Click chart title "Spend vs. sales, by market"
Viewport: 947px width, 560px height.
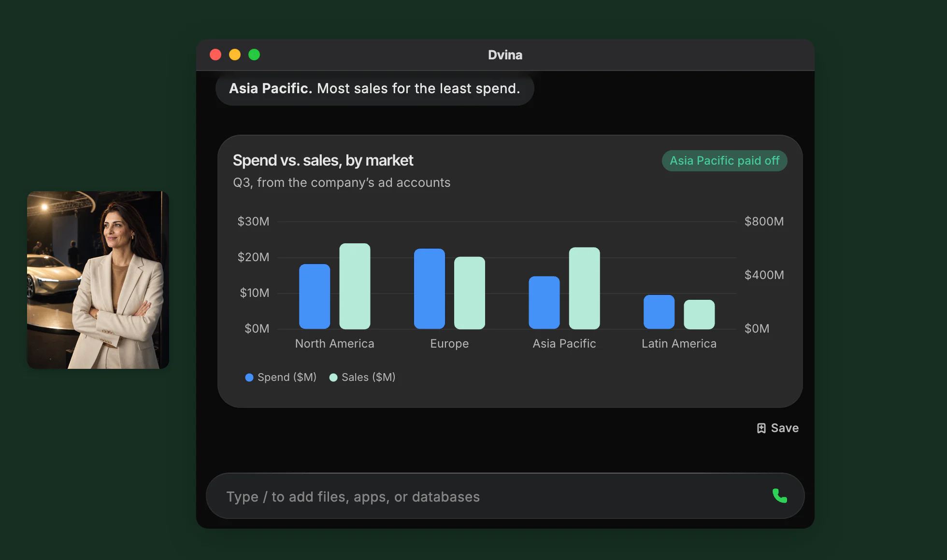point(323,160)
